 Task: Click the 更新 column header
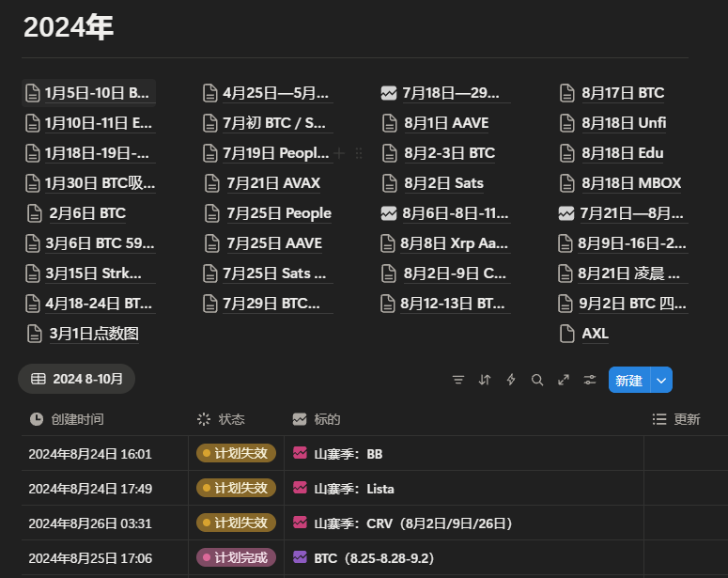[676, 419]
